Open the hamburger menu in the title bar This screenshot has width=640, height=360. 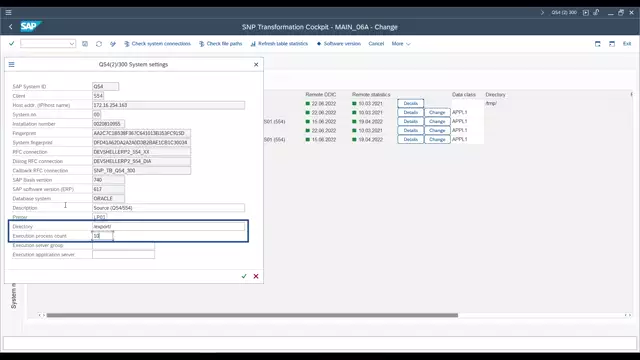9,13
